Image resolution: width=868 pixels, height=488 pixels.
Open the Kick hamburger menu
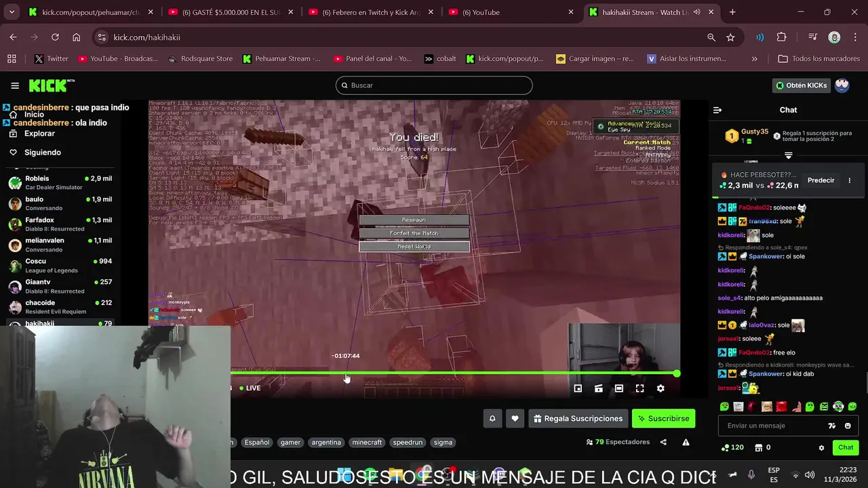[x=15, y=85]
